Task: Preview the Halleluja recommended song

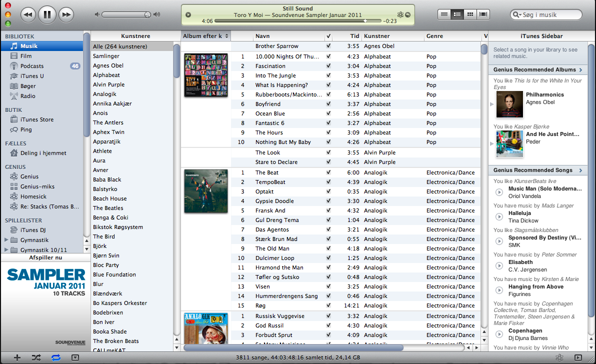Action: coord(499,217)
